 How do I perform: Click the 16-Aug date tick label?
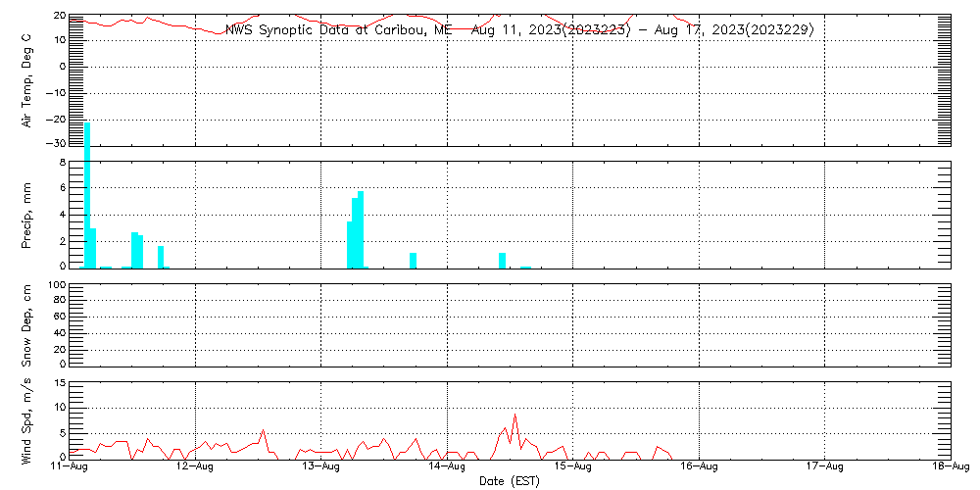699,467
